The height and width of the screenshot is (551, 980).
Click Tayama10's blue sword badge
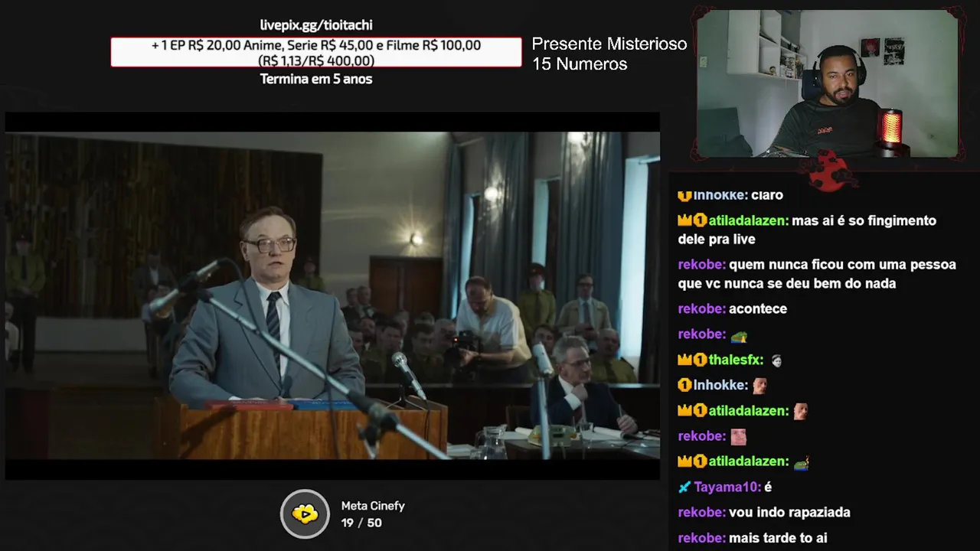(x=684, y=487)
